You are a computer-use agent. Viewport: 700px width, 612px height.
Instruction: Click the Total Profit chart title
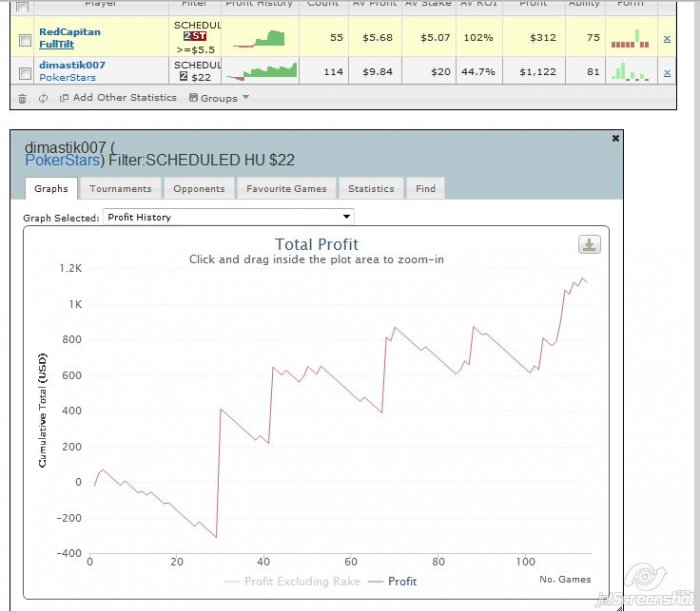(317, 244)
